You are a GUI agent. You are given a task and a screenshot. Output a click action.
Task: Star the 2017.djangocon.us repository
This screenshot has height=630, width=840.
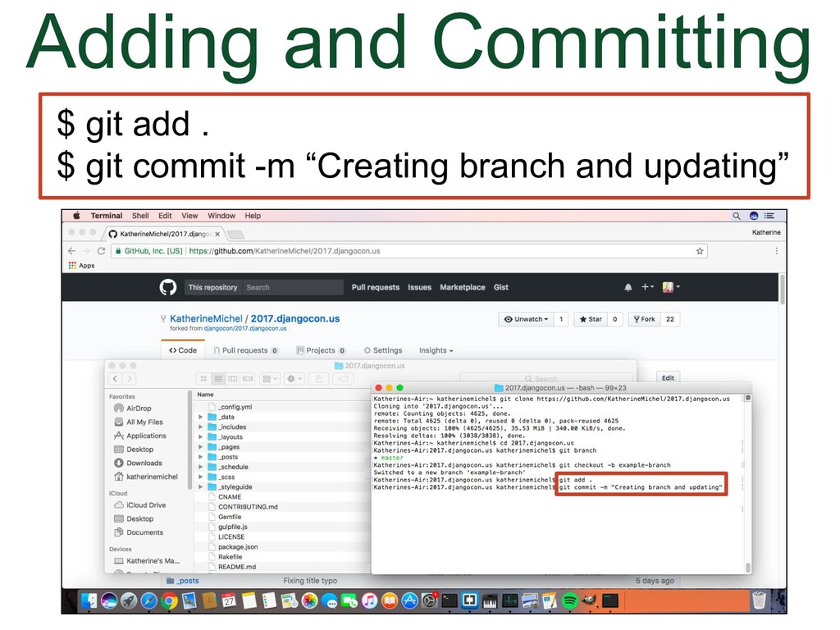point(590,319)
